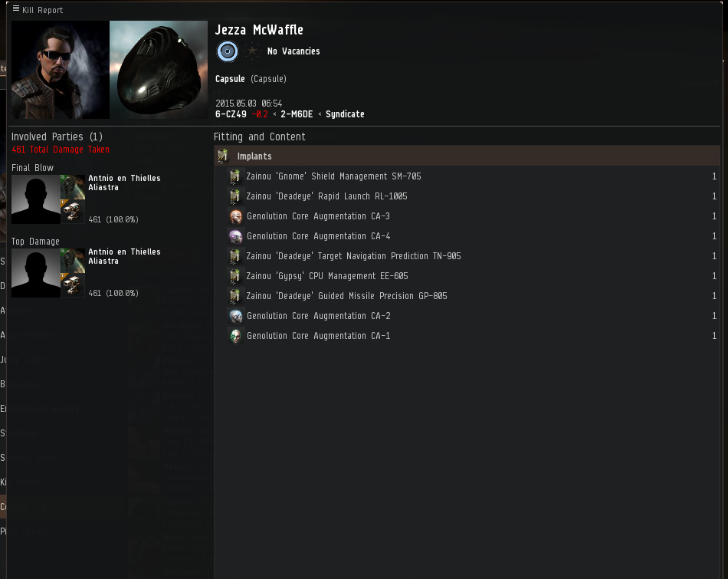Click the Capsule ship image
The width and height of the screenshot is (728, 579).
click(x=159, y=70)
